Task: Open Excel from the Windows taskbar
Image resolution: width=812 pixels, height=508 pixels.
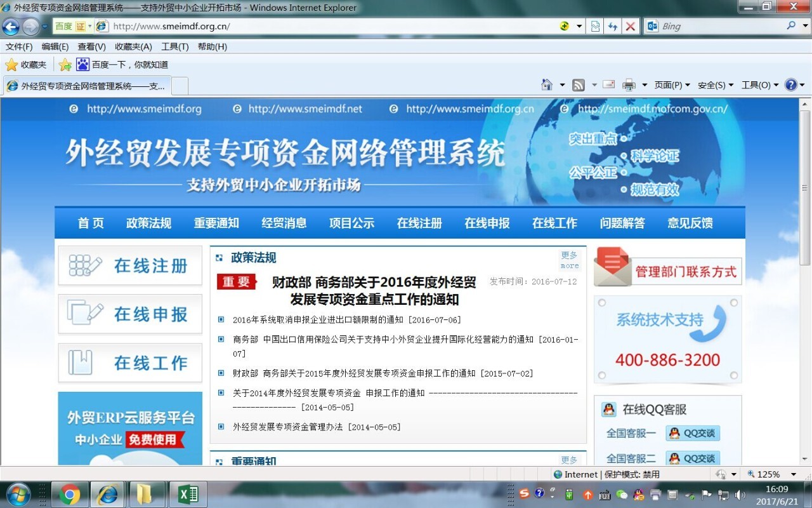Action: (187, 494)
